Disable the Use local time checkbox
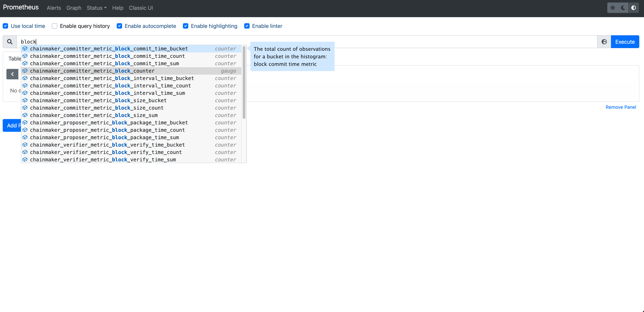Screen dimensions: 644x312 point(6,26)
